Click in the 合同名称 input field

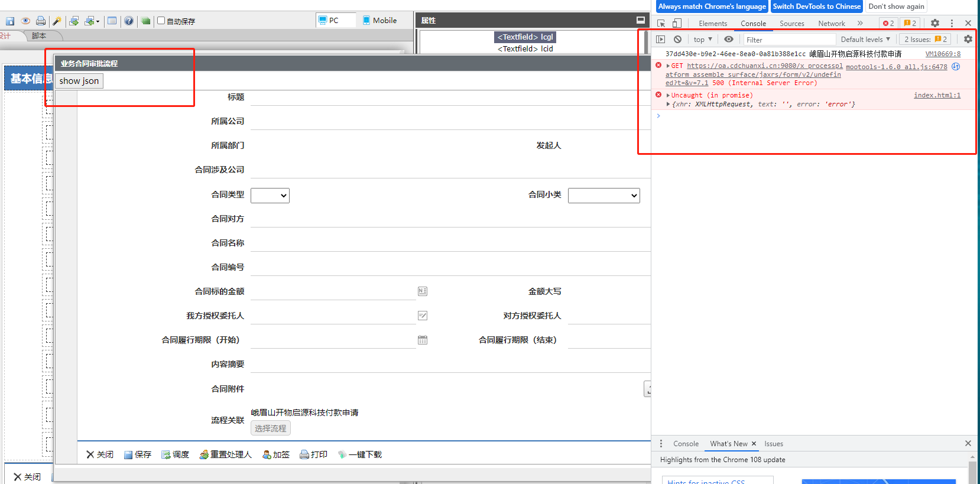coord(450,243)
